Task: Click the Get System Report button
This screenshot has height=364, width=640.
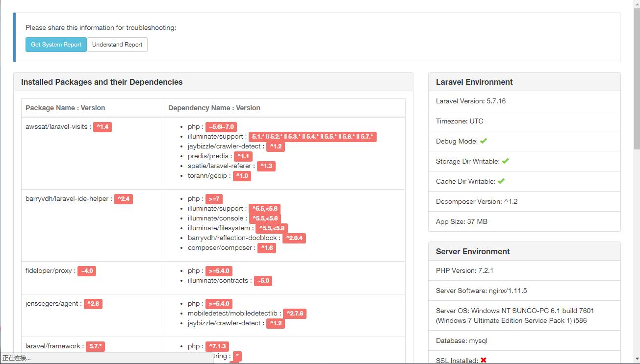Action: 56,44
